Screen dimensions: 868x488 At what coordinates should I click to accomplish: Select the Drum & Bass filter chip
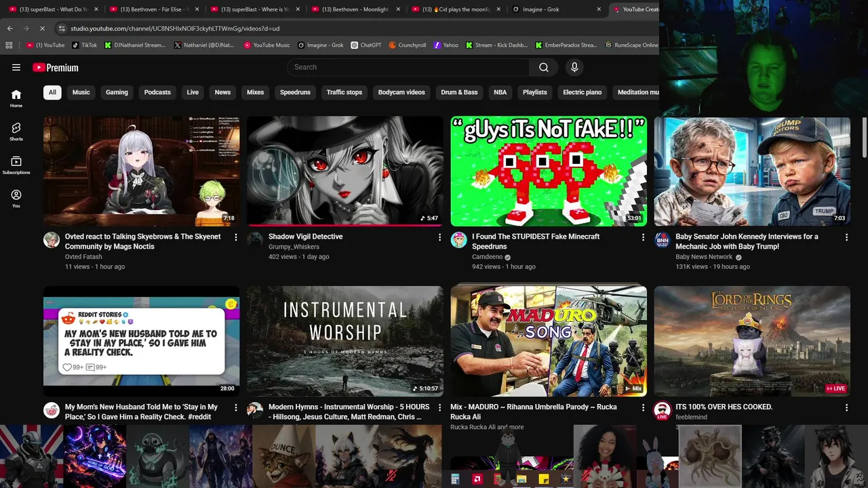point(459,92)
